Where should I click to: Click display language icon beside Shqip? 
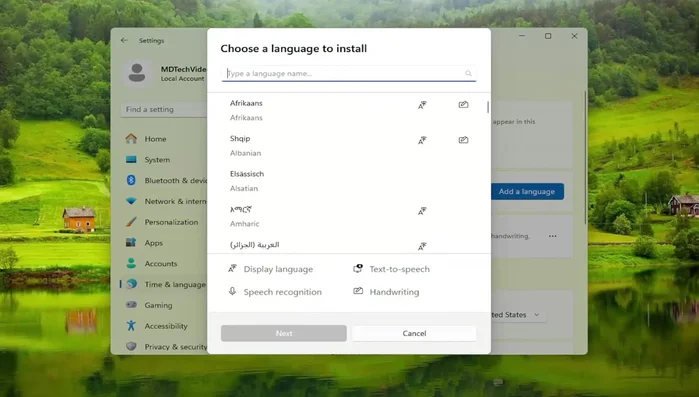tap(422, 140)
